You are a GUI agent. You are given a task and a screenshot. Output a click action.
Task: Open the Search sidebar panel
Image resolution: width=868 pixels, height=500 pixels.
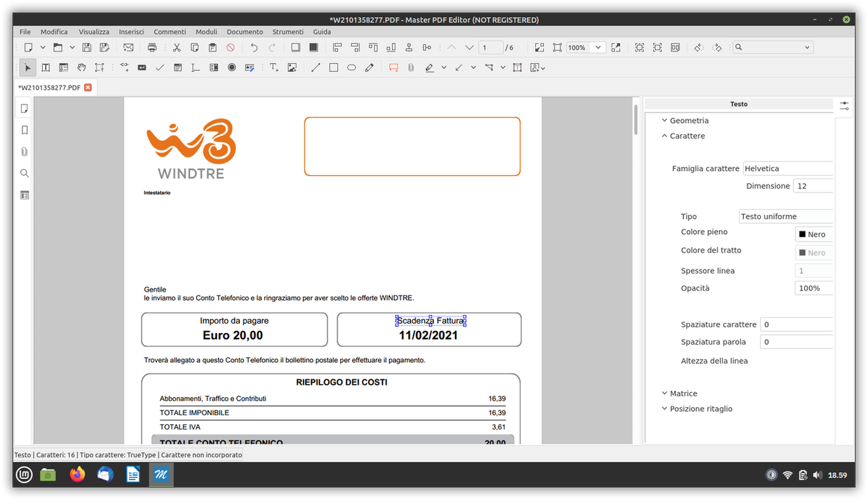coord(24,174)
